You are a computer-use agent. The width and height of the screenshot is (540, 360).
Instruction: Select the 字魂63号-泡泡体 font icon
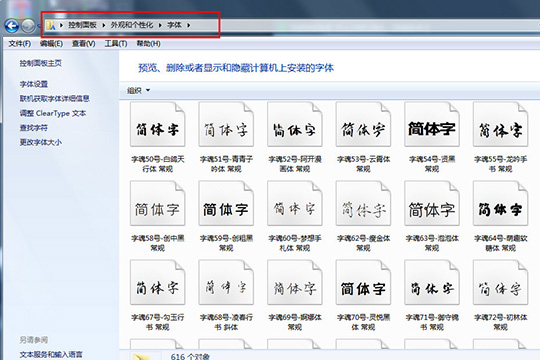coord(432,204)
